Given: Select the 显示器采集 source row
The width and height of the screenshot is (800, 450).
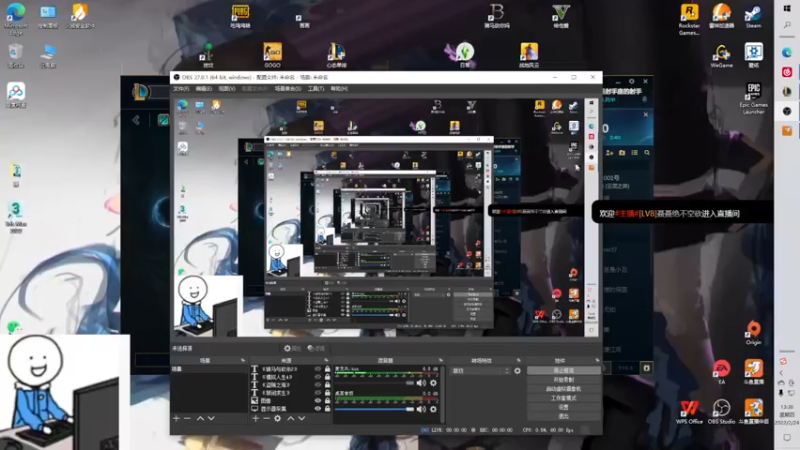Looking at the screenshot, I should 291,409.
